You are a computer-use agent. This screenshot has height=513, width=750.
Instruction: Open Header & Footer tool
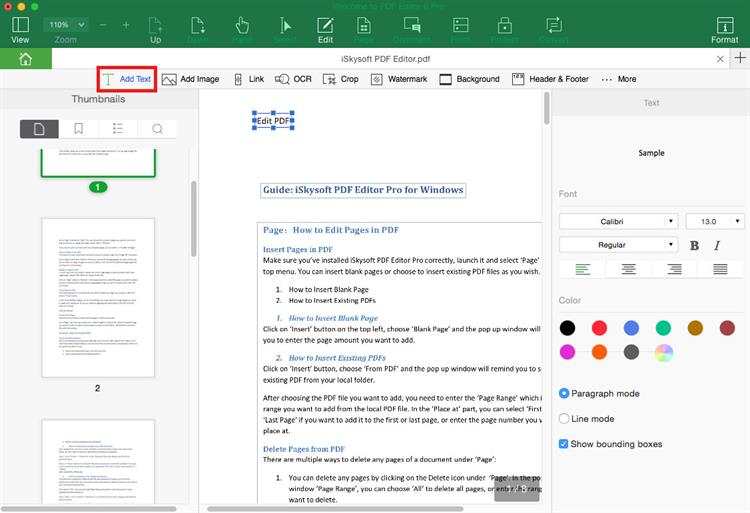(x=550, y=79)
